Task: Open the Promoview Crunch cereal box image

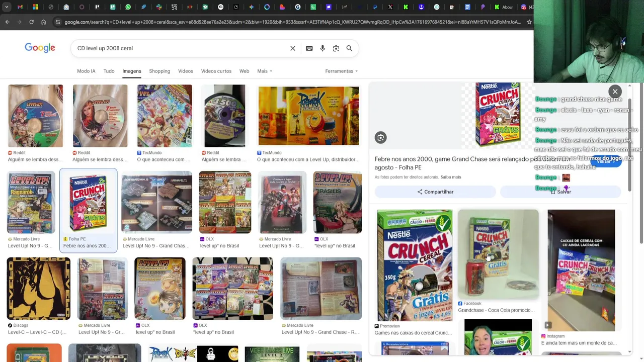Action: pos(415,265)
